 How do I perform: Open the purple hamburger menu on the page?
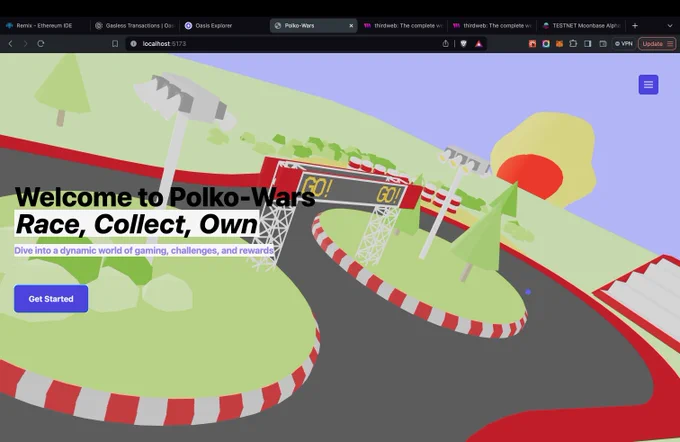[x=648, y=85]
